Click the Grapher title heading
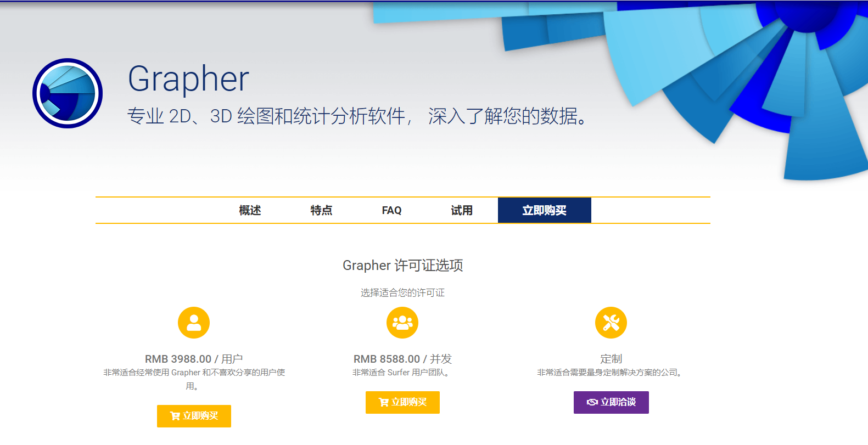868x445 pixels. [188, 78]
